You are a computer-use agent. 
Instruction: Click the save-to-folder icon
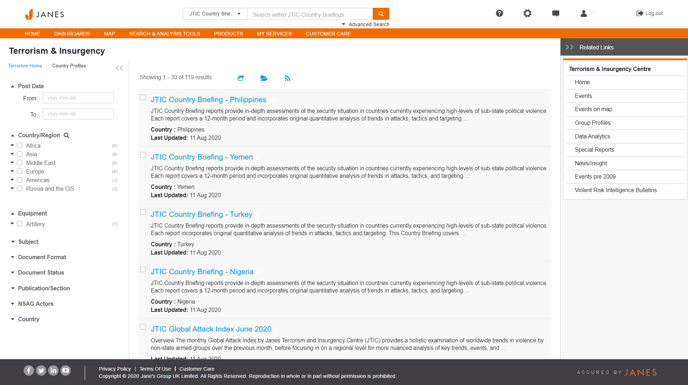264,78
